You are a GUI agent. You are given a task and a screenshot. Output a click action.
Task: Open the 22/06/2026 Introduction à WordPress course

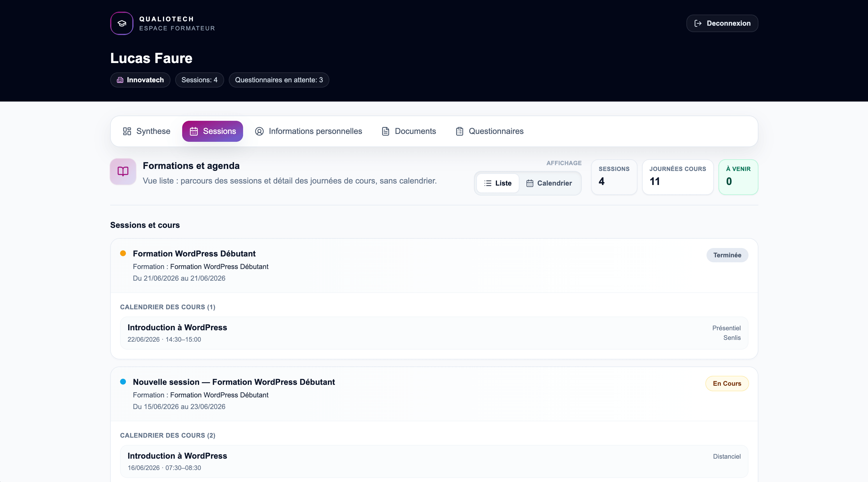[434, 333]
